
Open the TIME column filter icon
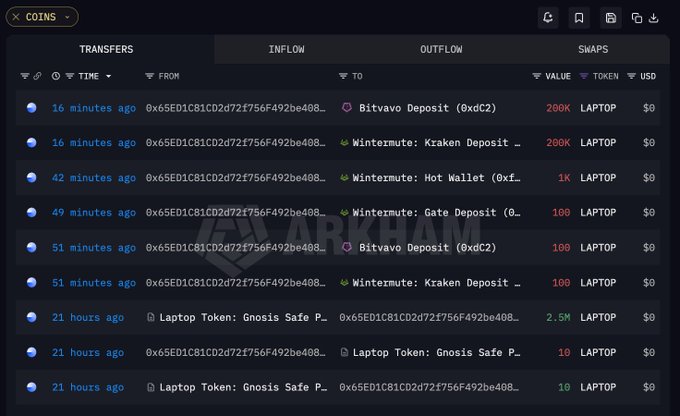point(69,76)
